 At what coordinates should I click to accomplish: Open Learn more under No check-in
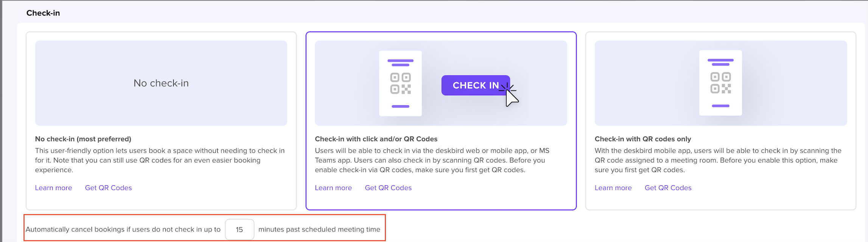coord(53,188)
